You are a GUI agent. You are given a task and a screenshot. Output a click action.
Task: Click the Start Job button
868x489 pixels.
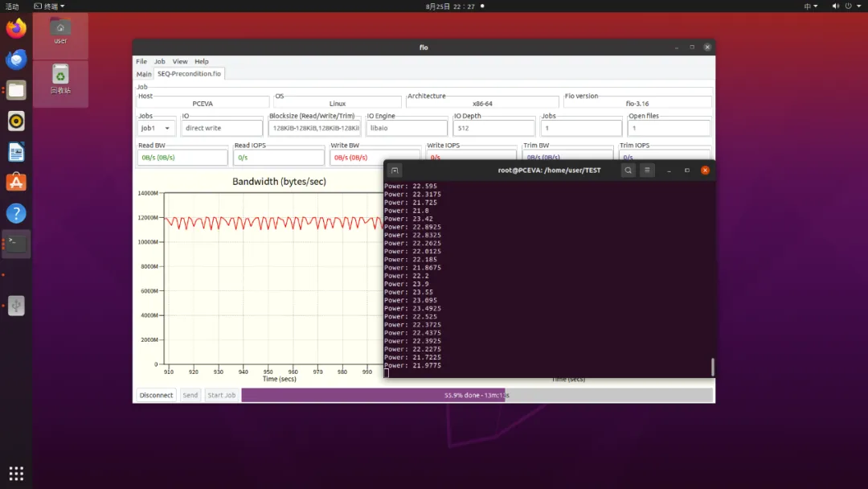coord(222,395)
